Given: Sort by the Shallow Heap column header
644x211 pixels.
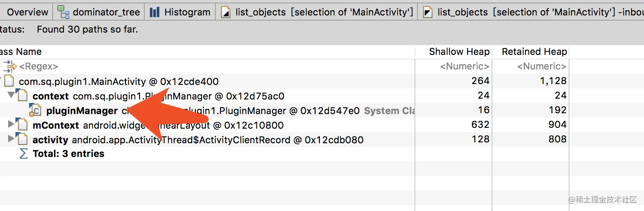Looking at the screenshot, I should click(x=459, y=52).
